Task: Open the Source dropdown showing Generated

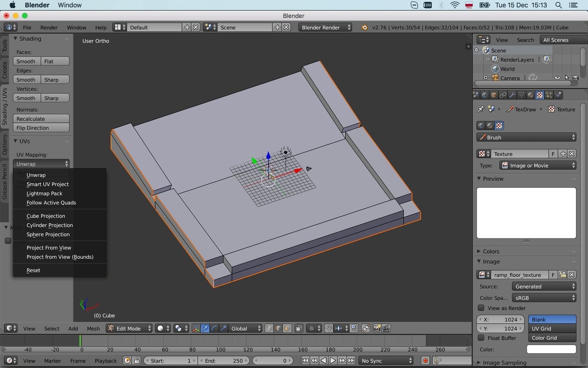Action: (544, 286)
